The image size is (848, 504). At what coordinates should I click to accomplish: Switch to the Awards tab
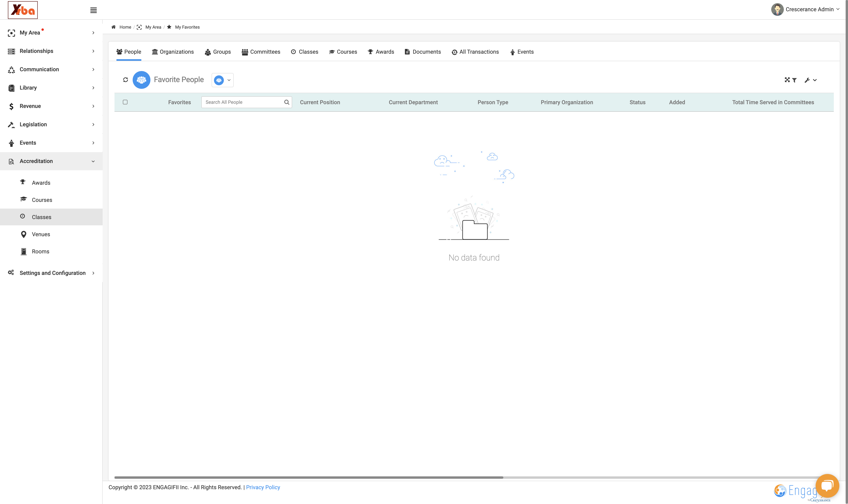[x=381, y=52]
